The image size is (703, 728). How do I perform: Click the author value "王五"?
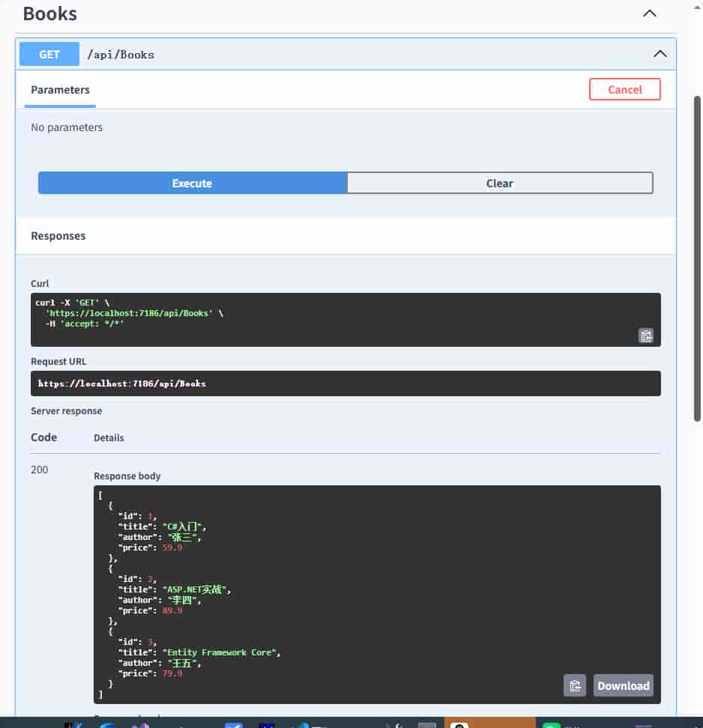click(182, 663)
